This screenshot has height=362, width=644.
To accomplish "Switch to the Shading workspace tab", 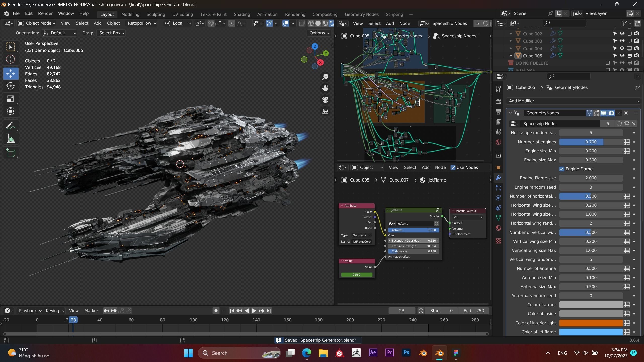I will pyautogui.click(x=242, y=14).
